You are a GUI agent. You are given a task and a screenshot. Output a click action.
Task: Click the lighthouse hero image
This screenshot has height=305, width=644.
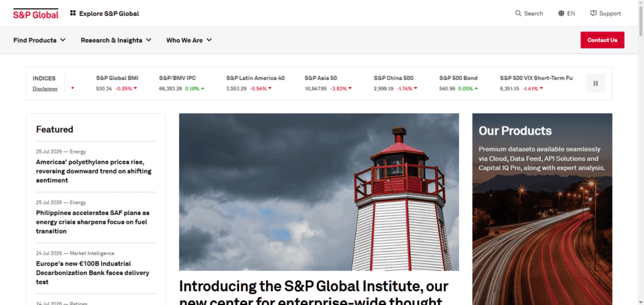[x=319, y=192]
